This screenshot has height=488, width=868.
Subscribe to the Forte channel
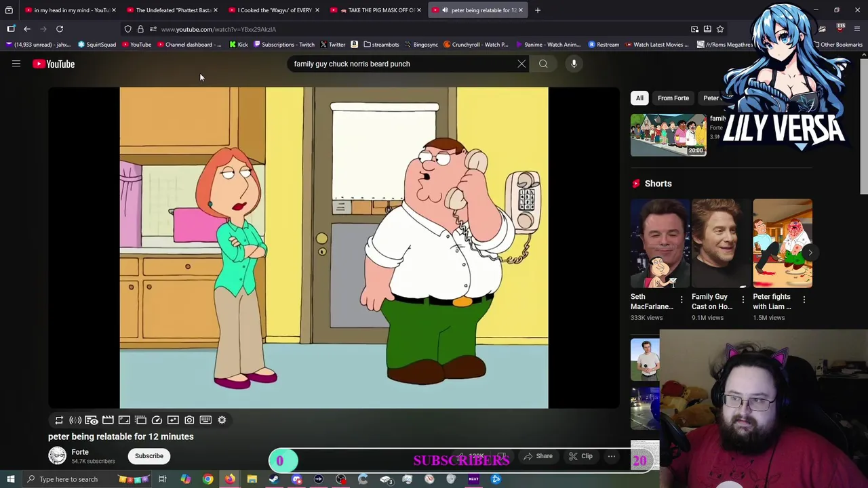(x=149, y=456)
